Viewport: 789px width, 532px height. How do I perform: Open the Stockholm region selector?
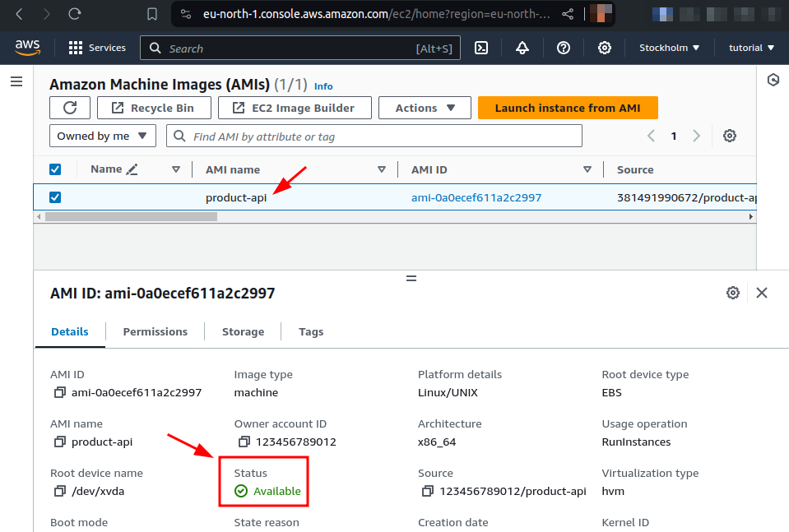coord(668,48)
